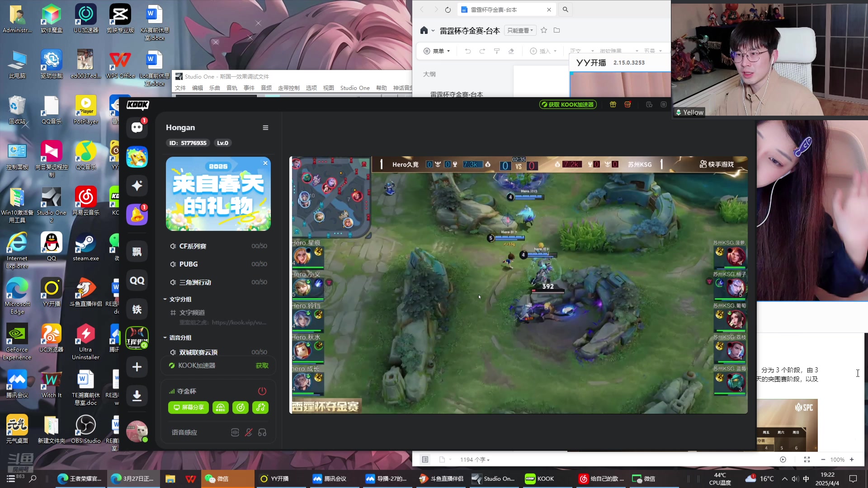
Task: Disconnect from voice with power icon
Action: [262, 391]
